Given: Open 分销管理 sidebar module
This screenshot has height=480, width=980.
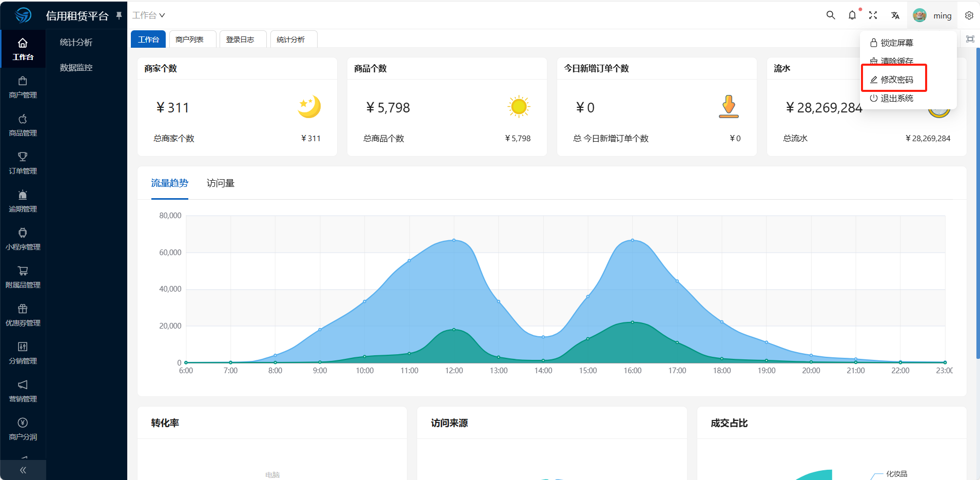Looking at the screenshot, I should point(23,353).
